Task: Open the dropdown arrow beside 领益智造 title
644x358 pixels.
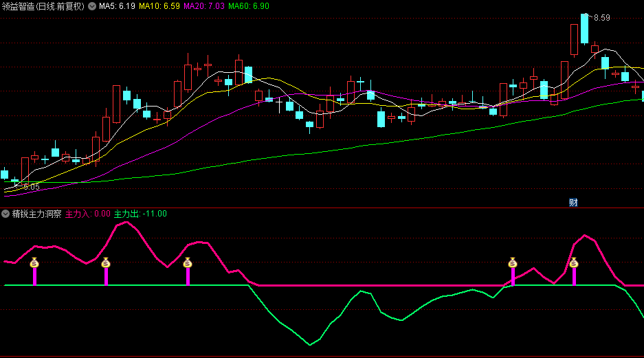Action: point(92,6)
